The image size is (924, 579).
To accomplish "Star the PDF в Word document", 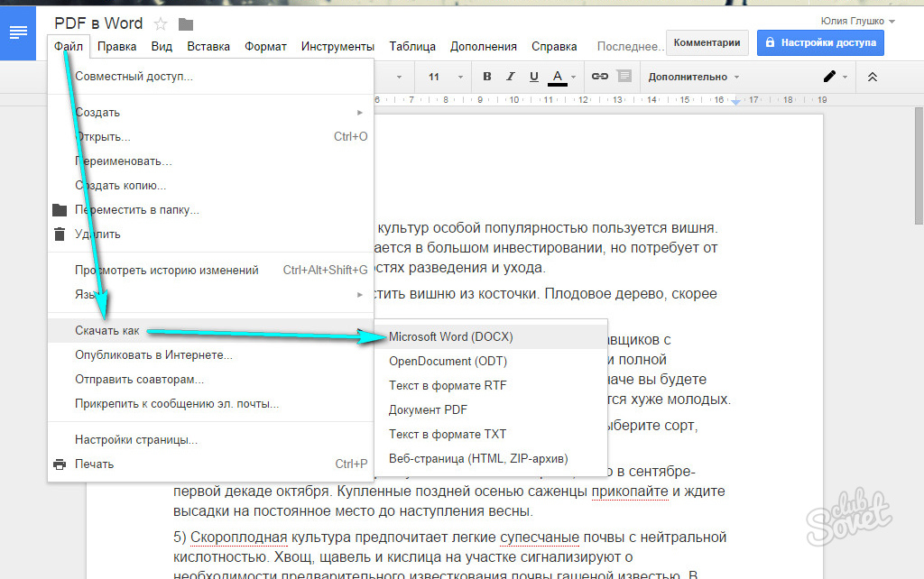I will pyautogui.click(x=161, y=23).
